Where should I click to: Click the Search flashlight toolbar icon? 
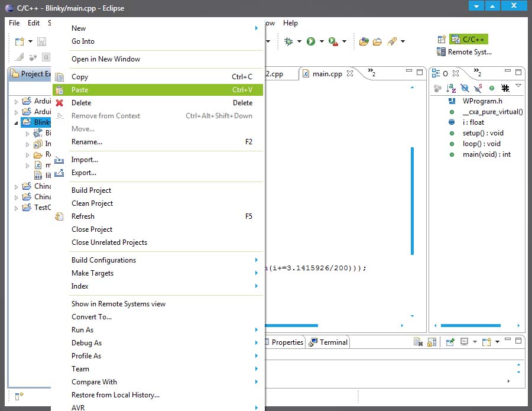pyautogui.click(x=392, y=41)
